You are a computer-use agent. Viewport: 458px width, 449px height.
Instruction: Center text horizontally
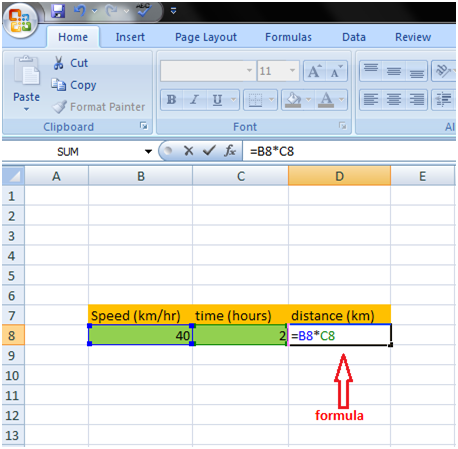[x=394, y=99]
